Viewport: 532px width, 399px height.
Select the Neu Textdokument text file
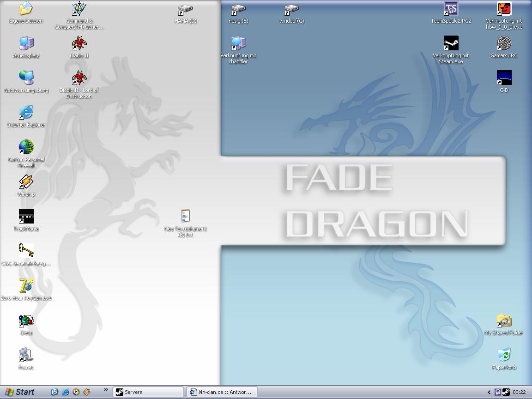[185, 217]
